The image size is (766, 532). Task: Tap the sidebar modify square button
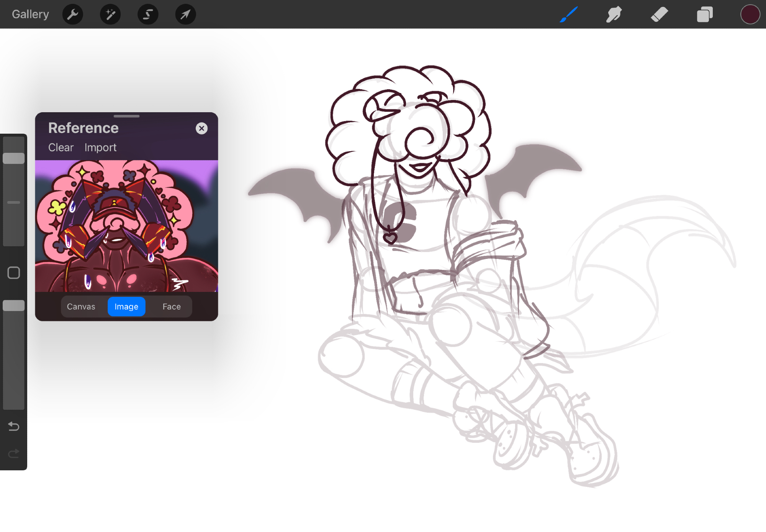tap(14, 273)
